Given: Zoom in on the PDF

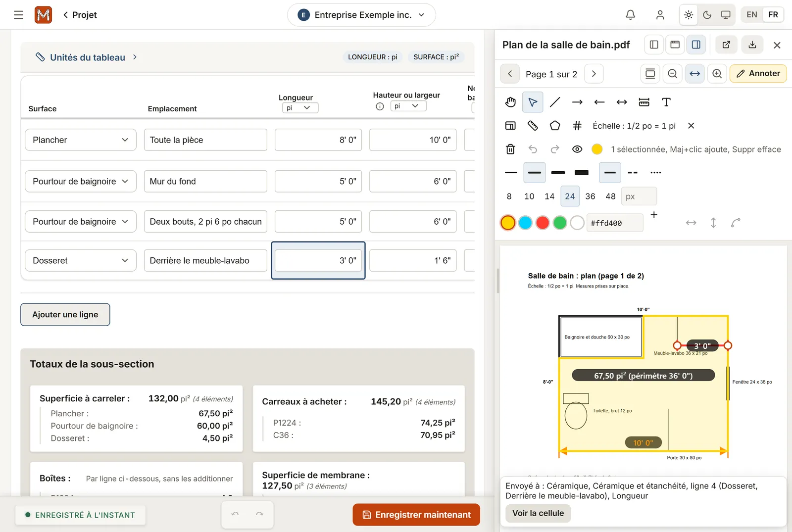Looking at the screenshot, I should click(717, 74).
